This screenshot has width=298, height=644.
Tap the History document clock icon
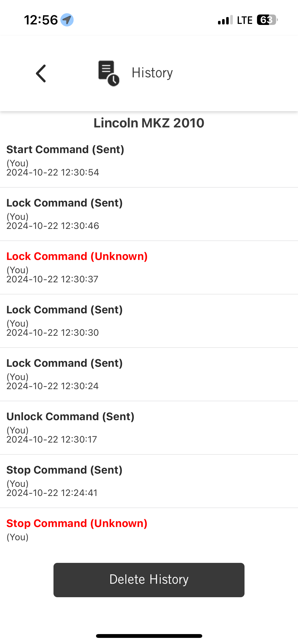click(x=109, y=73)
